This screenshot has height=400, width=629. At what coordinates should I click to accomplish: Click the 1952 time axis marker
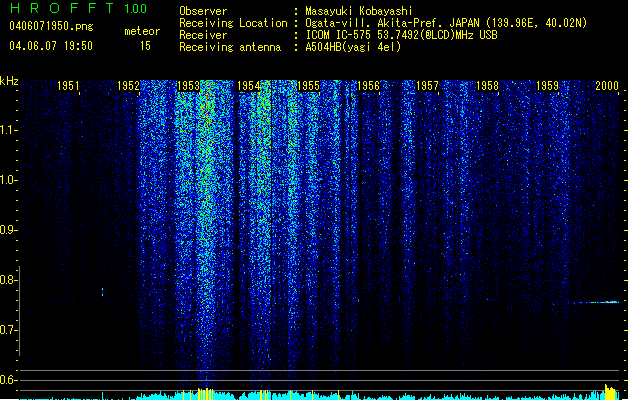tap(128, 85)
